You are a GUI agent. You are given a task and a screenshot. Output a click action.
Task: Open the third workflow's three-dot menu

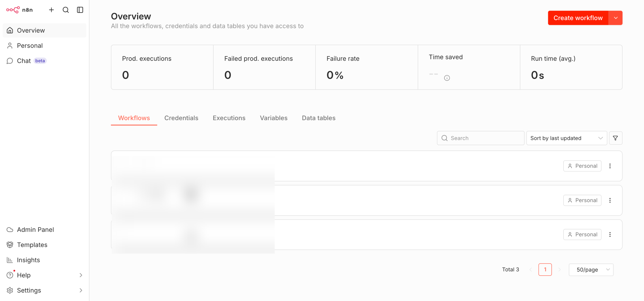pyautogui.click(x=610, y=234)
